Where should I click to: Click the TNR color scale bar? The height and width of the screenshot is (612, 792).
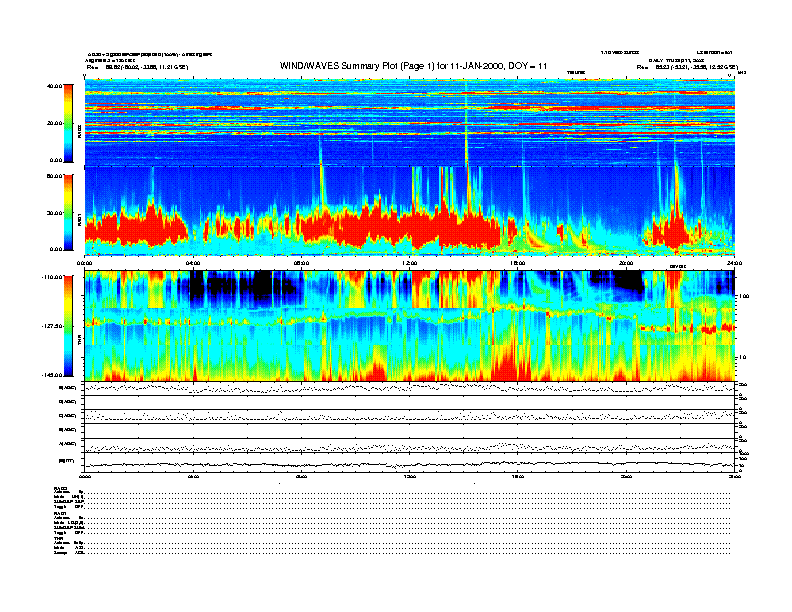coord(68,326)
